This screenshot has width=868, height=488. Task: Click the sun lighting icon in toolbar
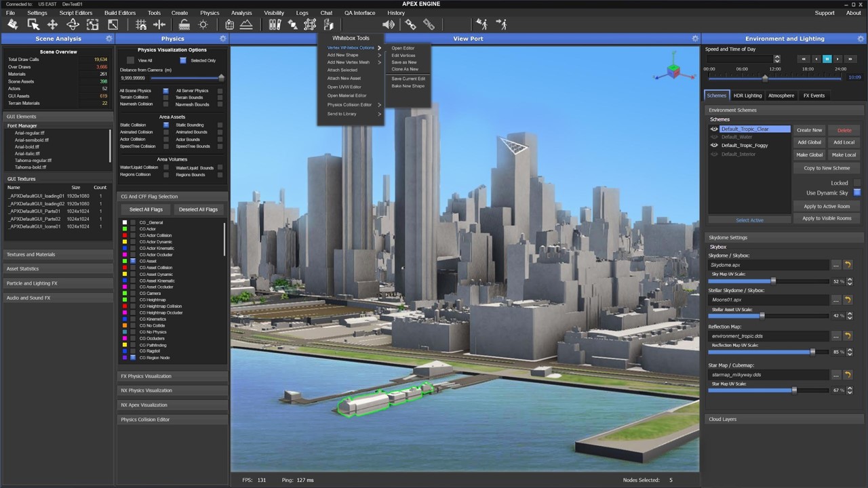203,25
